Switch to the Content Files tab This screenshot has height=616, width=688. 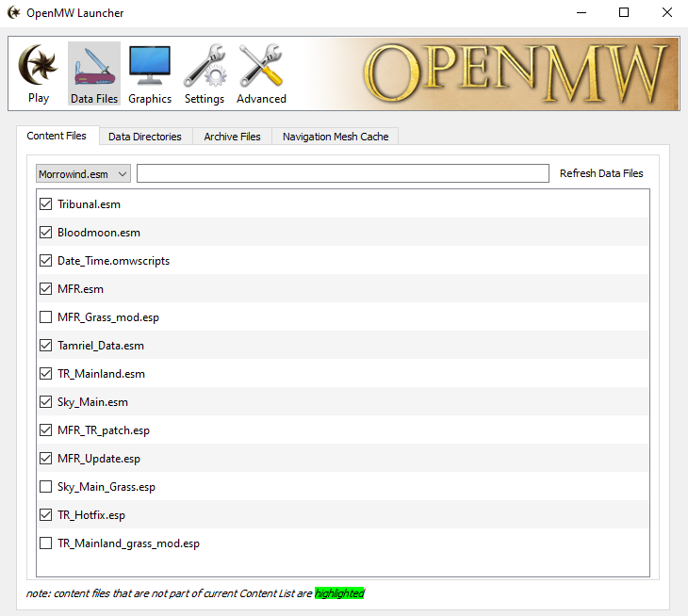[x=57, y=136]
